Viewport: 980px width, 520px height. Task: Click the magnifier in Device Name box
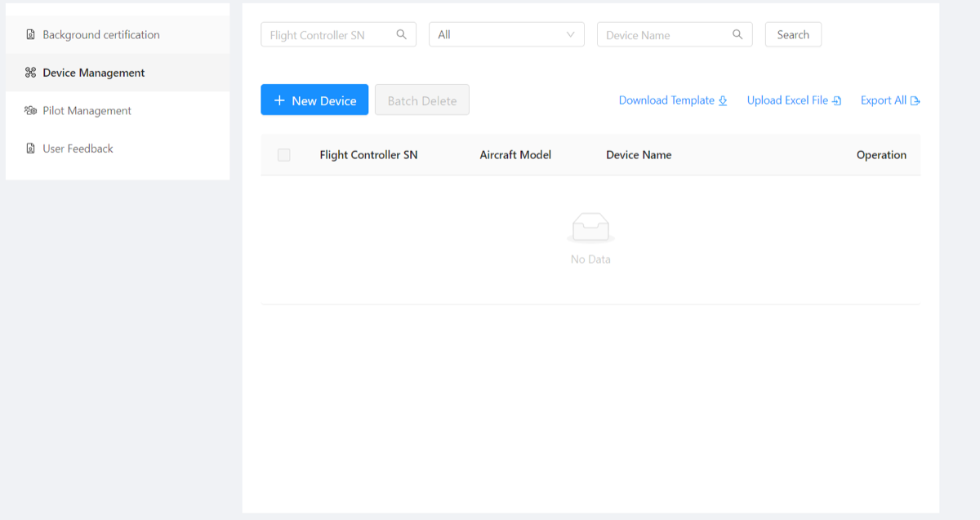[x=737, y=34]
